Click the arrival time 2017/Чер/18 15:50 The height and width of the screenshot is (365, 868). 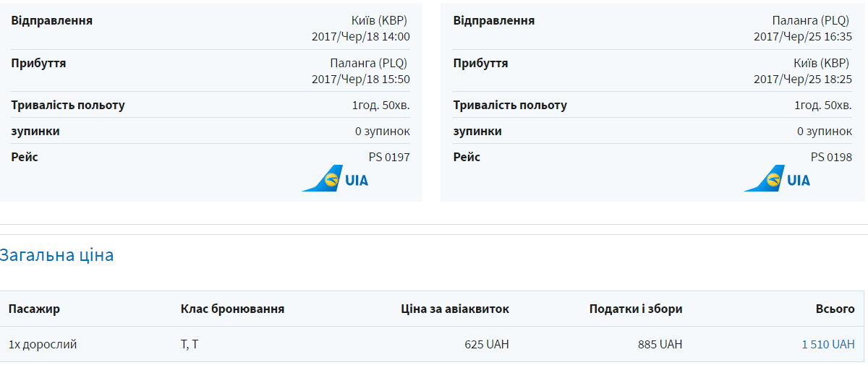pyautogui.click(x=360, y=80)
